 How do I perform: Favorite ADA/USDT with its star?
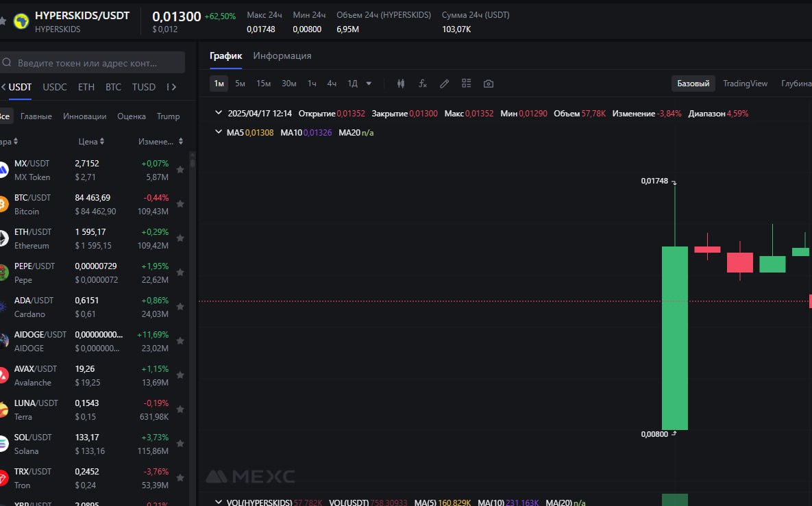180,307
